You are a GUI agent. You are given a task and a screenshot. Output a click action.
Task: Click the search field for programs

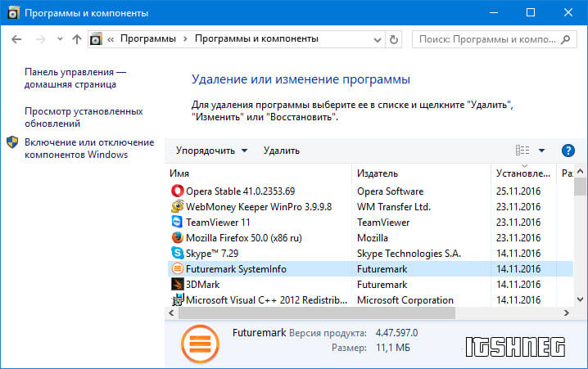[488, 38]
